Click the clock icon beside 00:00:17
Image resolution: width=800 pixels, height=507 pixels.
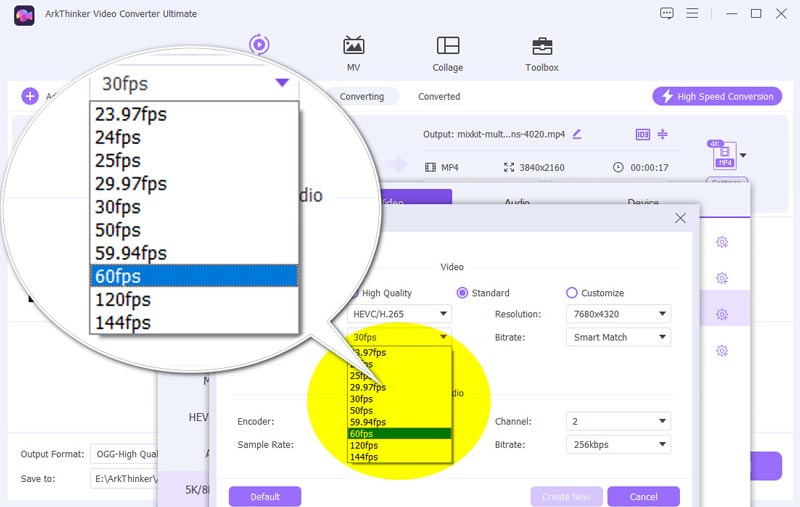pyautogui.click(x=618, y=167)
